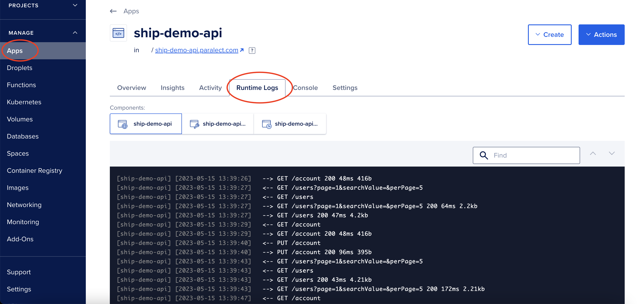Open the Actions dropdown menu

[x=602, y=34]
